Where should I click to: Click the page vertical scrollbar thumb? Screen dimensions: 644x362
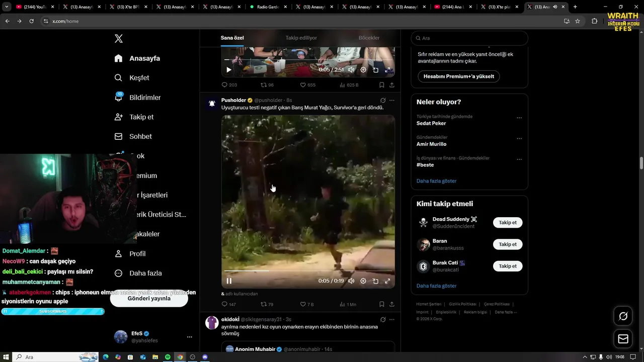click(x=641, y=163)
